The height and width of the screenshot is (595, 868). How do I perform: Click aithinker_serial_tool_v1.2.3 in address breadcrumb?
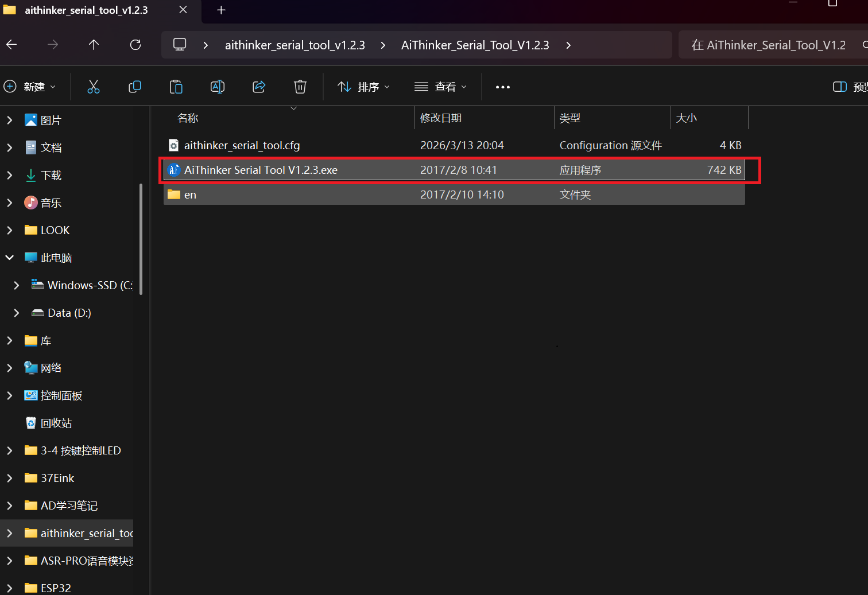point(295,45)
